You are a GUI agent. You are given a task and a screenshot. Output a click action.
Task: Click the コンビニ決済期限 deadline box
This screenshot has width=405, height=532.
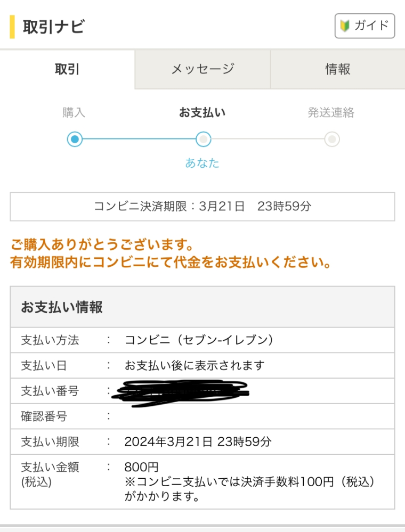coord(203,207)
